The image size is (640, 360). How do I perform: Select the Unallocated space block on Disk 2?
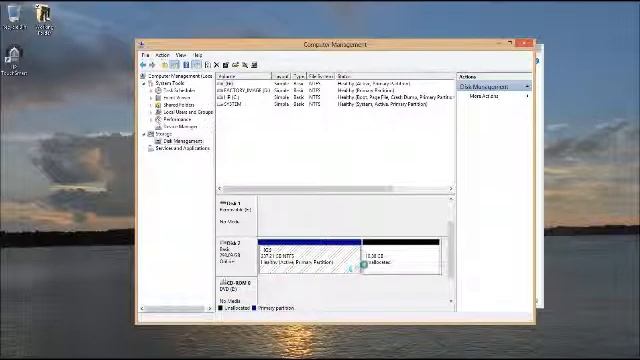(401, 256)
